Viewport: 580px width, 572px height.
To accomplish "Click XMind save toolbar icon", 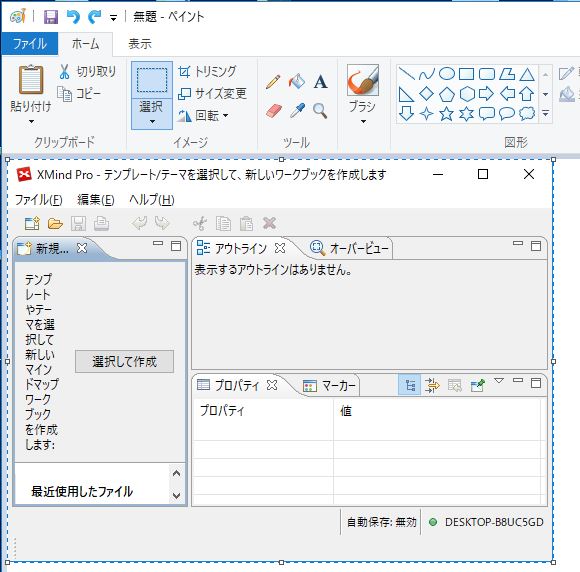I will point(78,223).
